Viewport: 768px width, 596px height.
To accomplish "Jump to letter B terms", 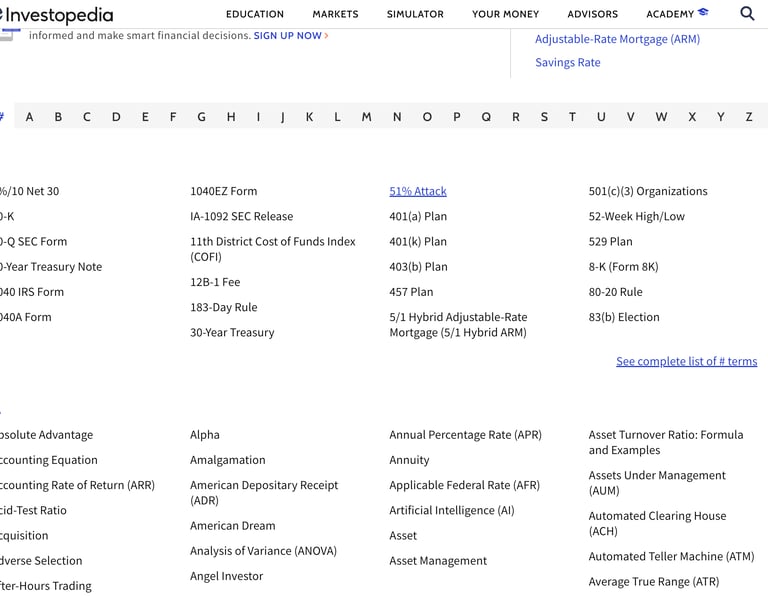I will [x=58, y=117].
